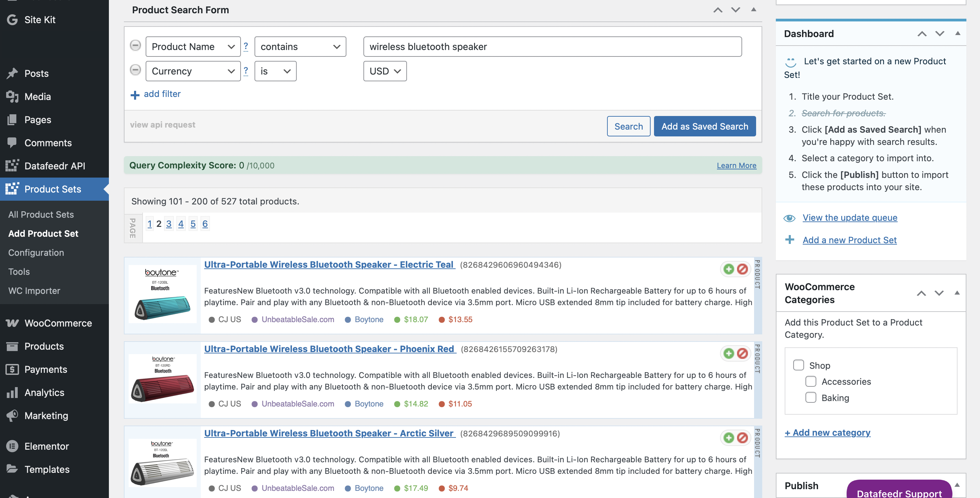
Task: Remove the Product Name filter row
Action: pyautogui.click(x=135, y=45)
